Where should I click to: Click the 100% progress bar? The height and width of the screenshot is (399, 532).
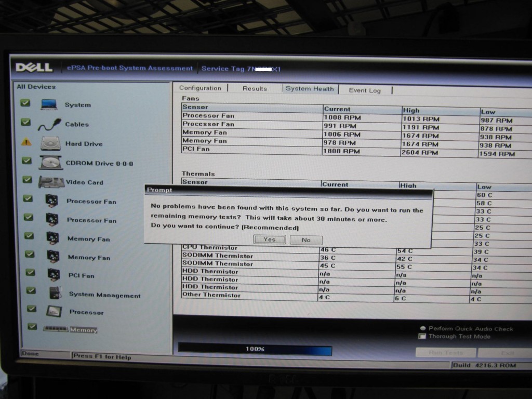pos(255,349)
